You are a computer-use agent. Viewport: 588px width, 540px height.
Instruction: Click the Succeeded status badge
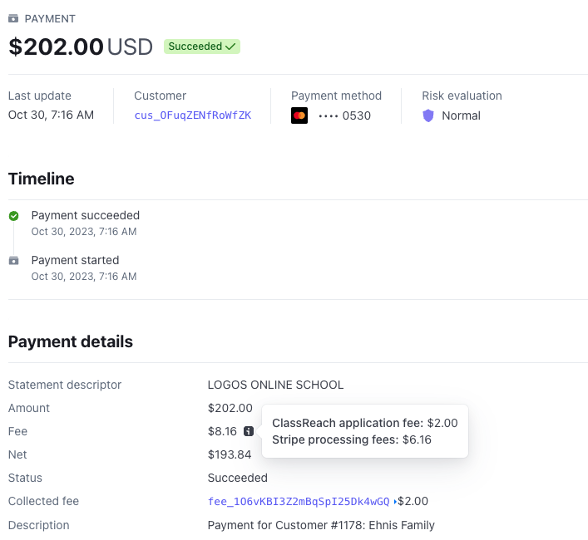(202, 46)
